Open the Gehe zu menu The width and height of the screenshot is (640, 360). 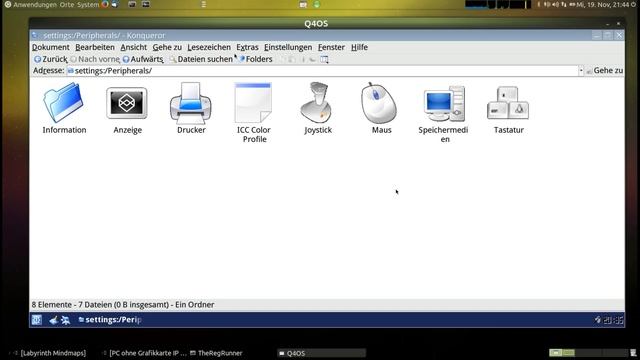167,47
